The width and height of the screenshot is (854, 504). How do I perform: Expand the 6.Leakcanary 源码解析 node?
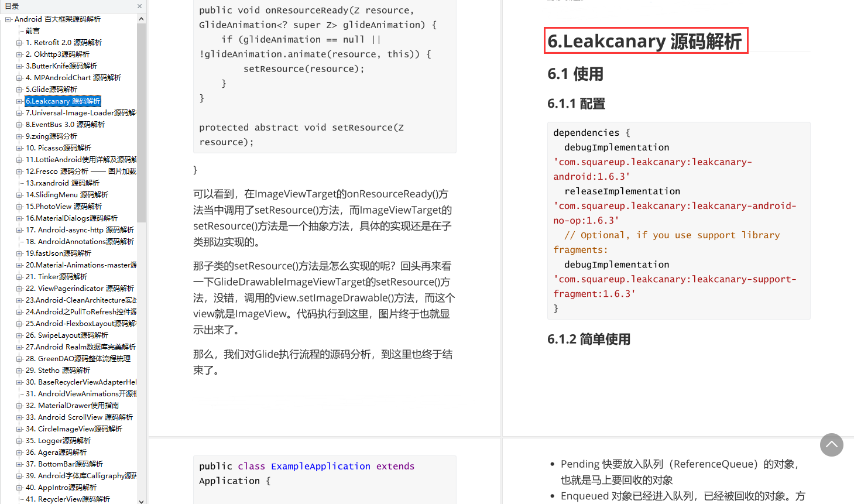pyautogui.click(x=19, y=101)
